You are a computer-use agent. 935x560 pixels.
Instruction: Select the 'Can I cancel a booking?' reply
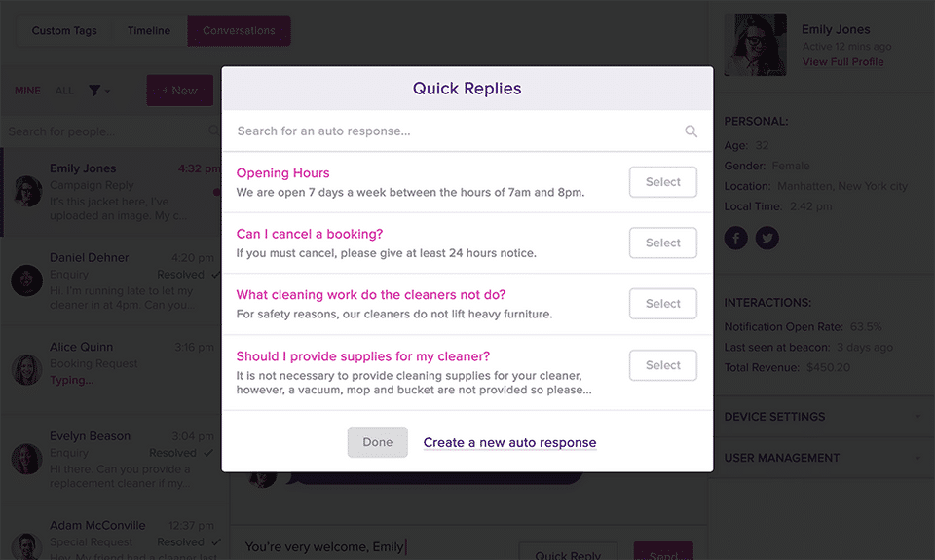662,243
